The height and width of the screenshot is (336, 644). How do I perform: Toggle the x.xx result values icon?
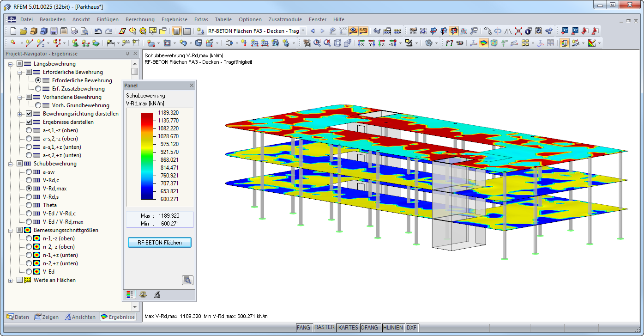[363, 31]
